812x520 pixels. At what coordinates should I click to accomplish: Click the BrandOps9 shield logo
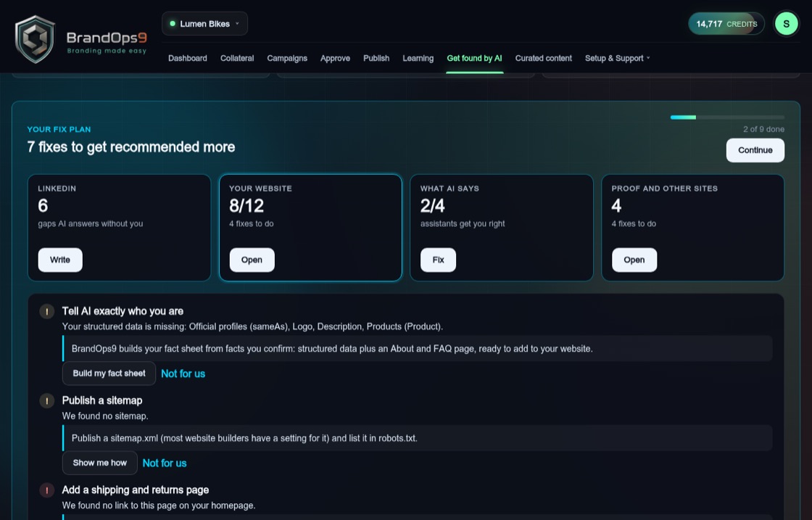click(35, 39)
